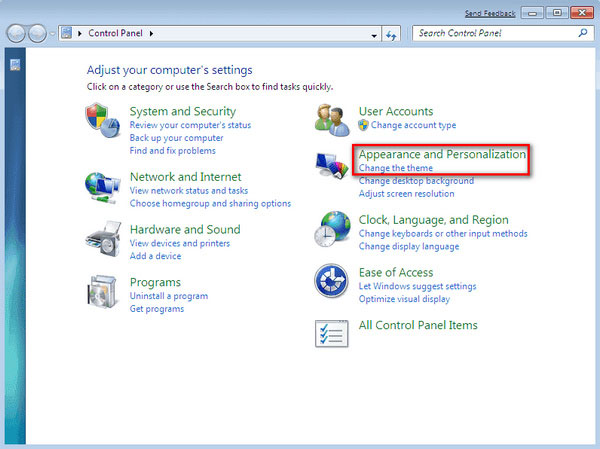Expand arrow after Control Panel breadcrumb

152,34
